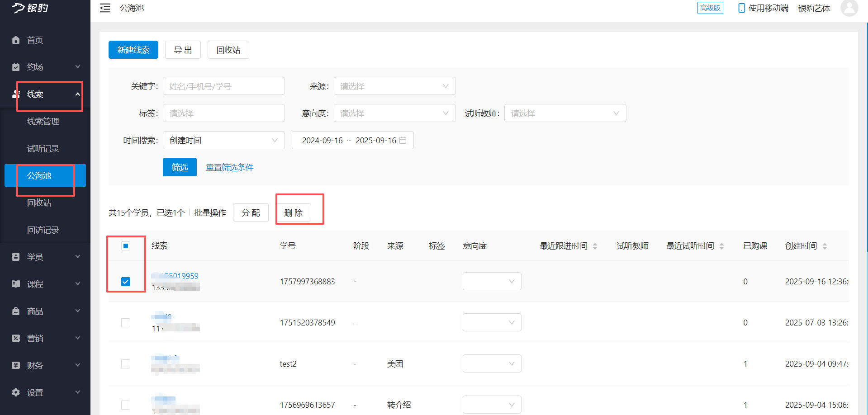
Task: Open the 来源 source dropdown
Action: pyautogui.click(x=394, y=86)
